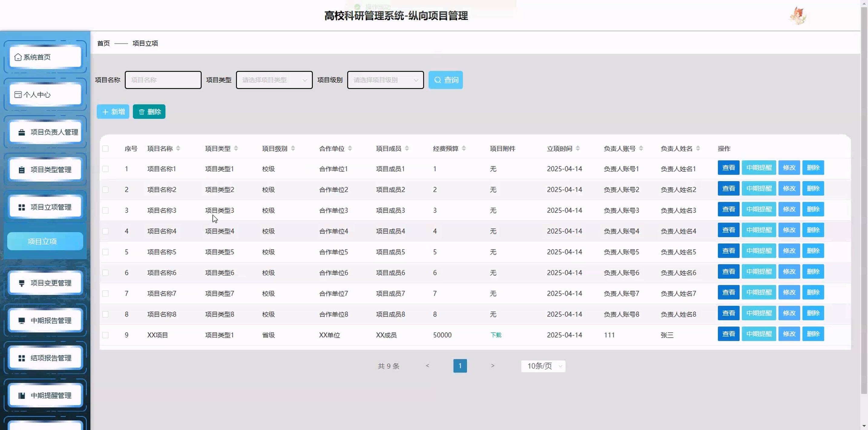The image size is (868, 430).
Task: Open the 10条/页 page size selector
Action: click(543, 366)
